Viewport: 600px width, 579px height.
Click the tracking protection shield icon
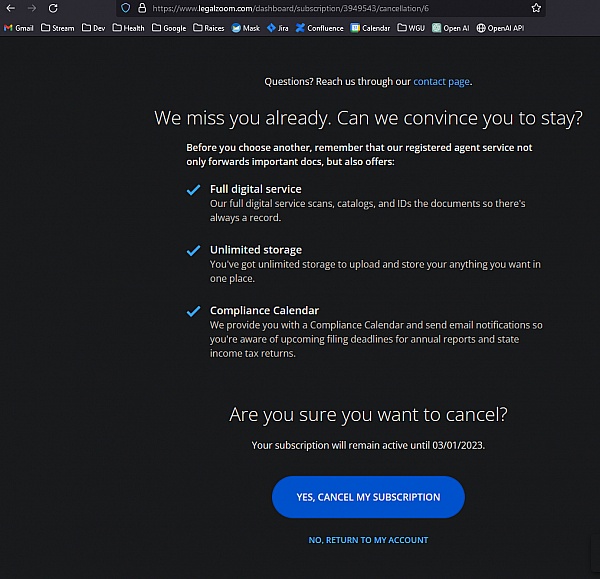tap(125, 8)
